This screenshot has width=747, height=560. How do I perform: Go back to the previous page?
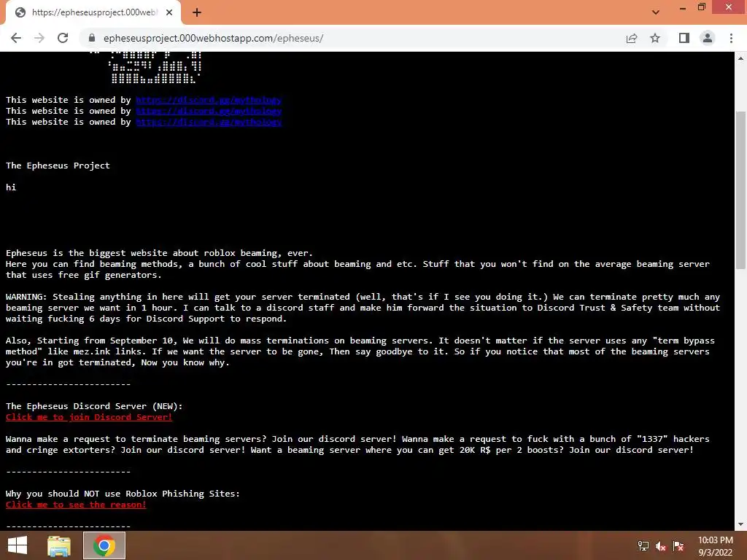(16, 38)
